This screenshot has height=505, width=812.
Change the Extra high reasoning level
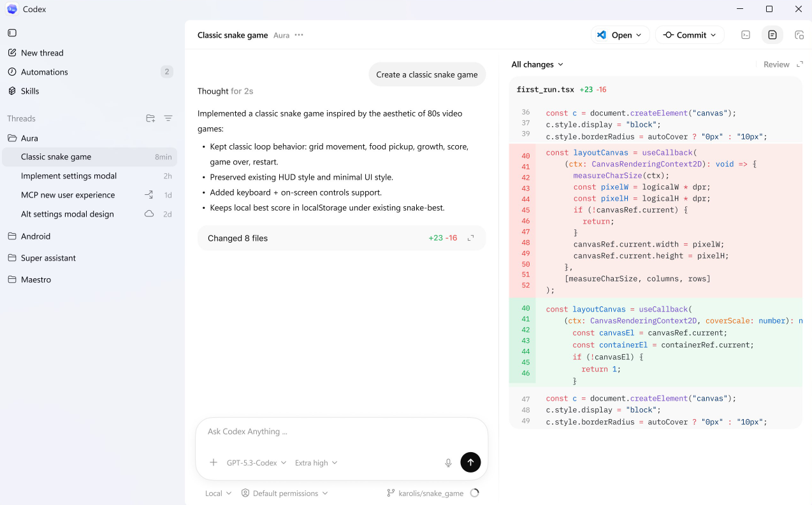[x=315, y=462]
